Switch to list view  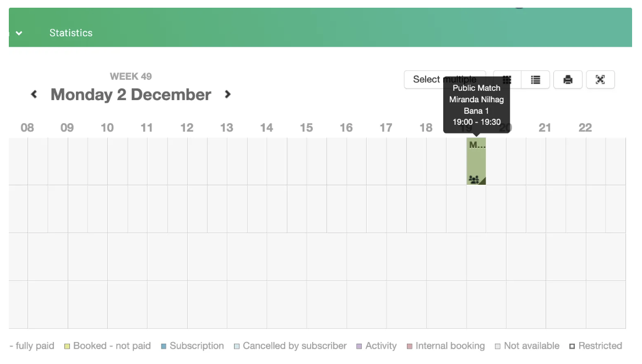(535, 80)
